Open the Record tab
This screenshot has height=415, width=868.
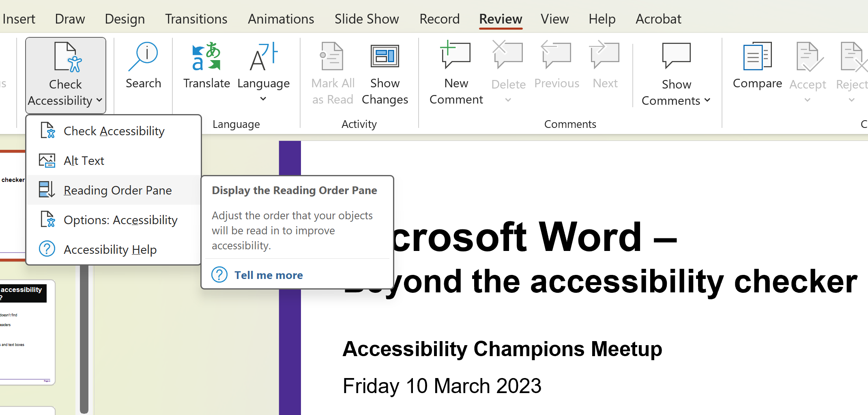point(439,19)
